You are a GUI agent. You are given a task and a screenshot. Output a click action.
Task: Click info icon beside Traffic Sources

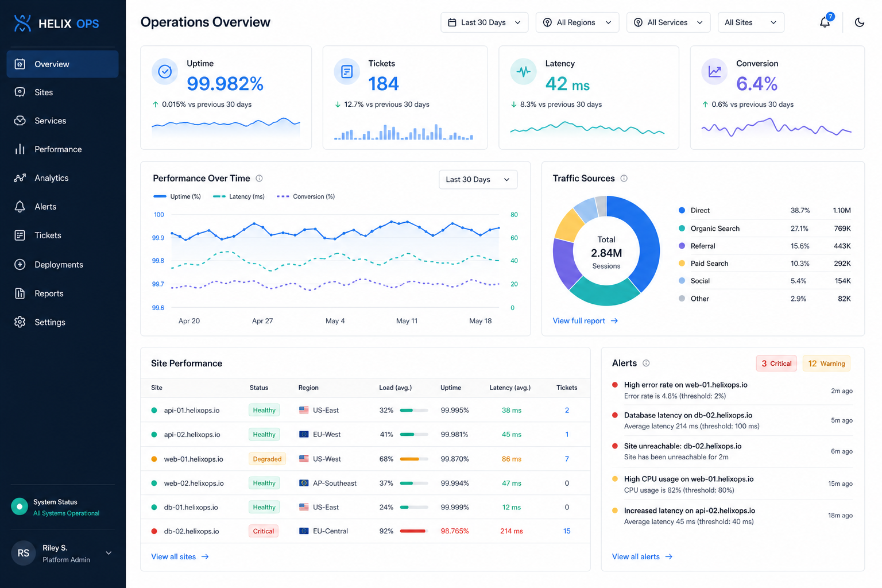[x=624, y=179]
